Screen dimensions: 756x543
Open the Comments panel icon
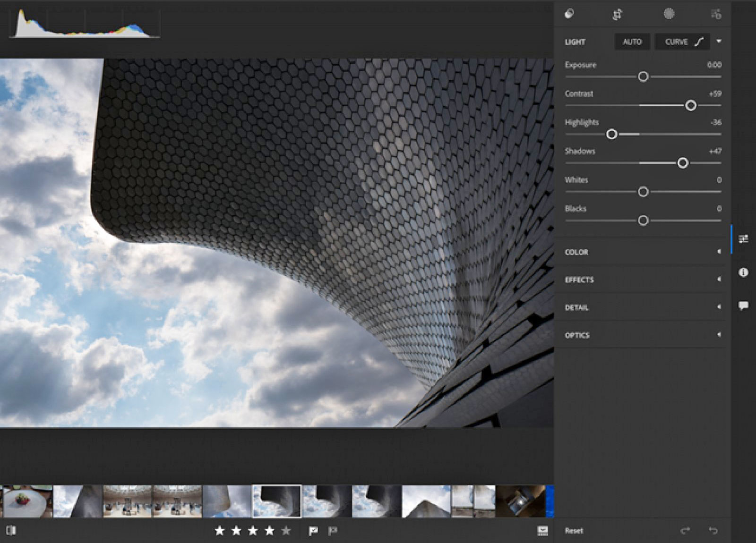pyautogui.click(x=743, y=305)
